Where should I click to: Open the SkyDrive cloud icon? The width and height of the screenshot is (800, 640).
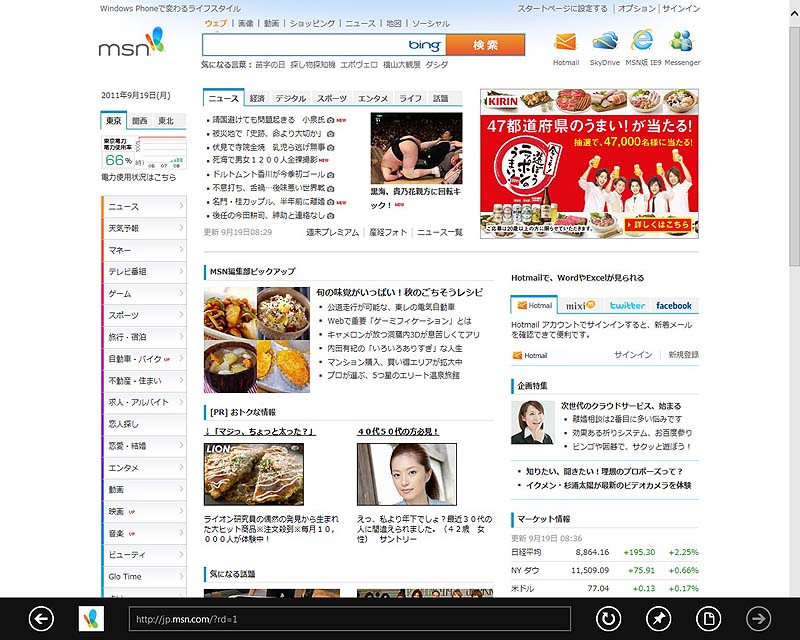pyautogui.click(x=603, y=40)
